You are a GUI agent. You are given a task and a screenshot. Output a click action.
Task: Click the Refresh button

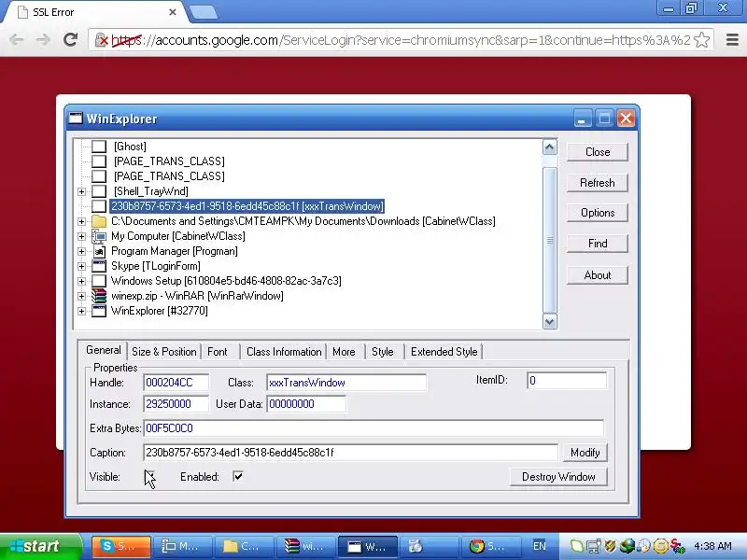[x=598, y=183]
